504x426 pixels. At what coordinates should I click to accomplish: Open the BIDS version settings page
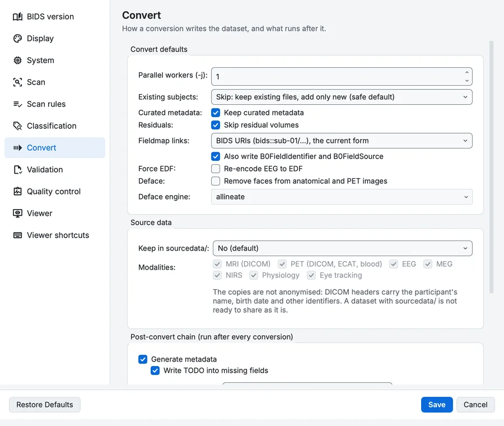55,16
